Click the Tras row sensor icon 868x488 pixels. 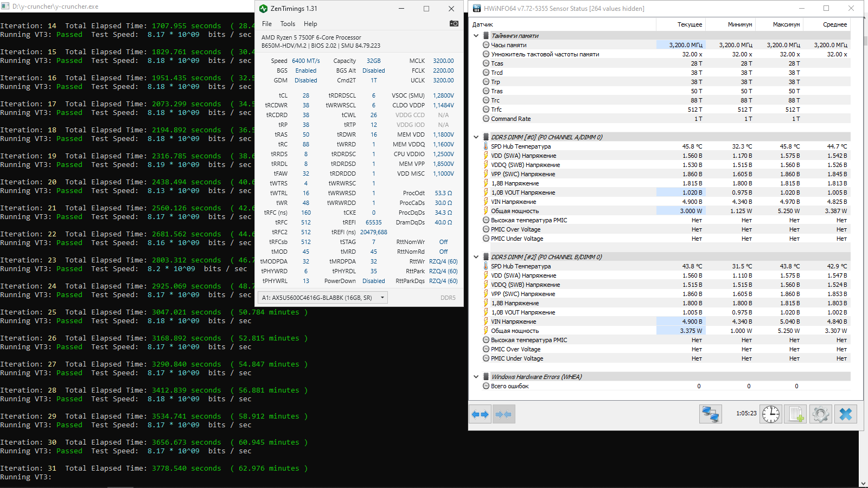pos(486,91)
